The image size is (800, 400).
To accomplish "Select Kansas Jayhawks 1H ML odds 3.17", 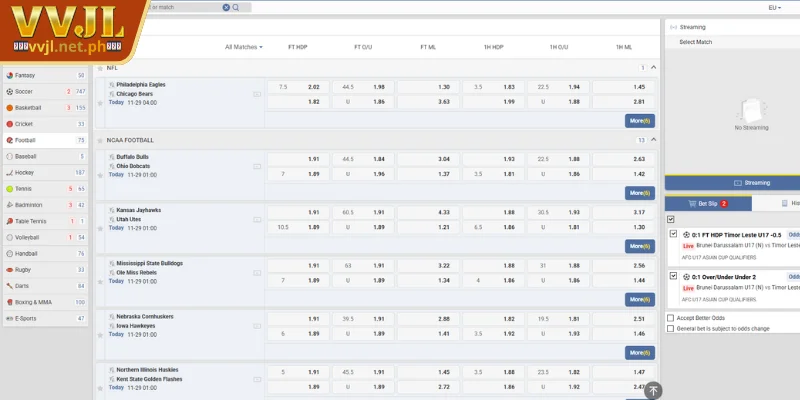I will [623, 213].
